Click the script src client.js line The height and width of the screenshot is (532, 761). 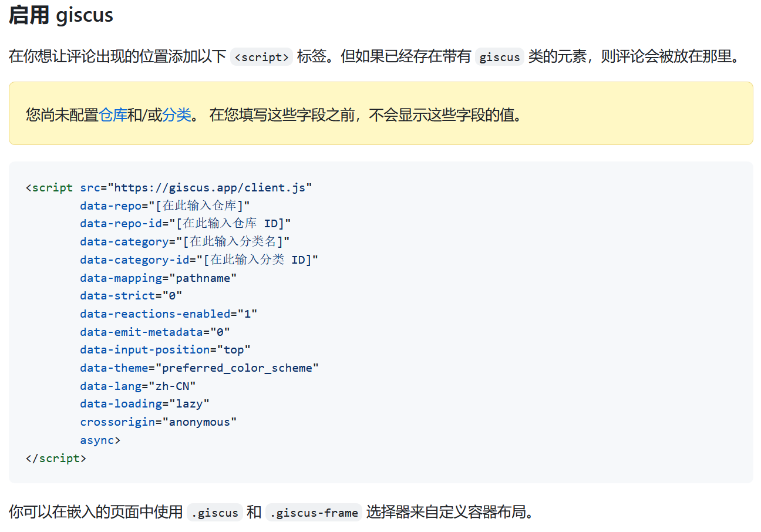click(x=169, y=188)
